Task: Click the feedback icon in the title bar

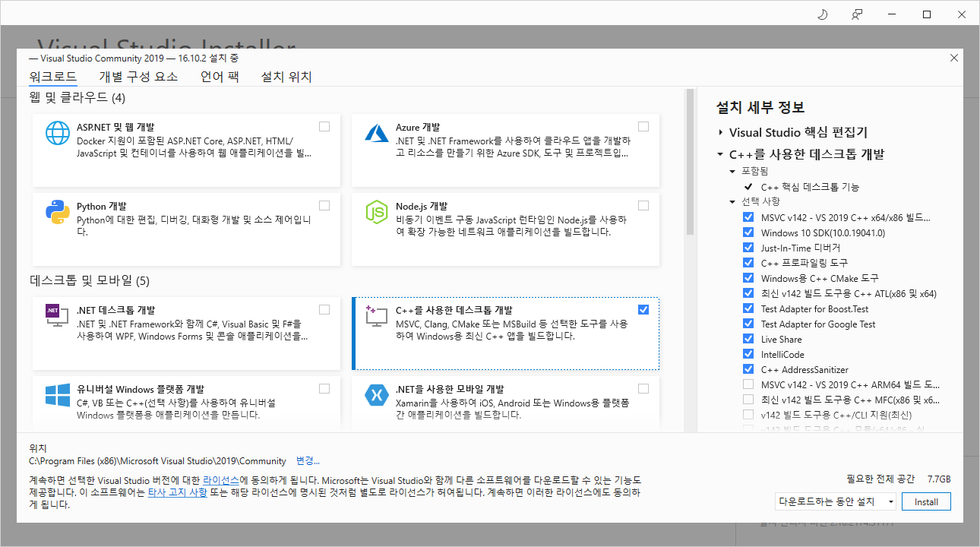Action: (857, 14)
